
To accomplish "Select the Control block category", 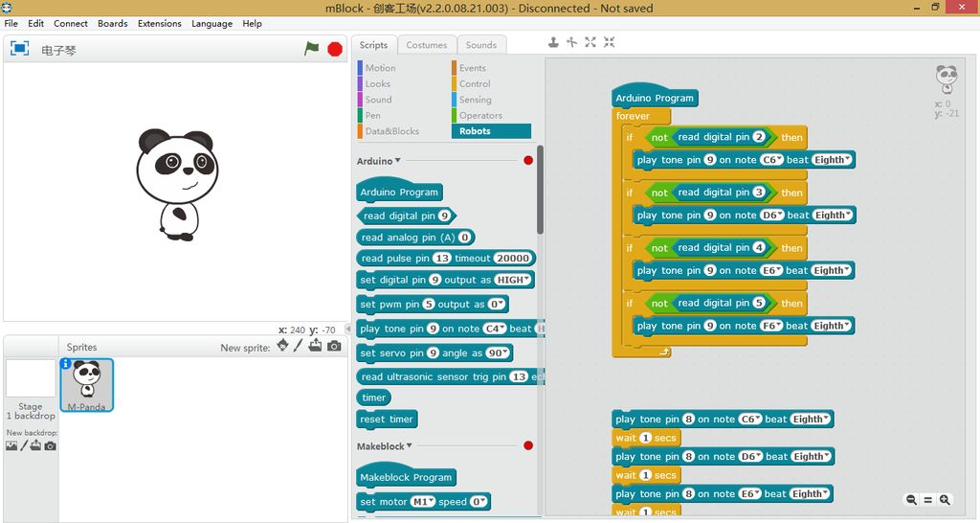I will (x=475, y=84).
